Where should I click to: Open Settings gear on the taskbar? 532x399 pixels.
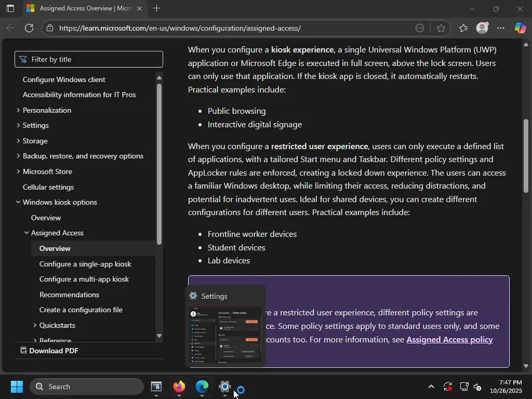click(224, 387)
